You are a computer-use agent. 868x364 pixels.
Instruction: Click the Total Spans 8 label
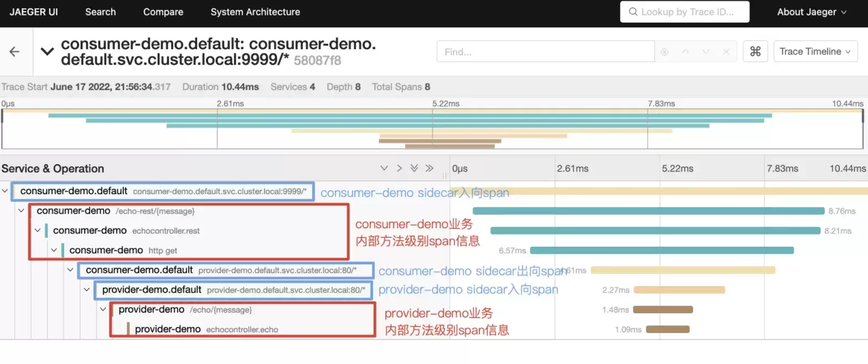click(x=401, y=87)
